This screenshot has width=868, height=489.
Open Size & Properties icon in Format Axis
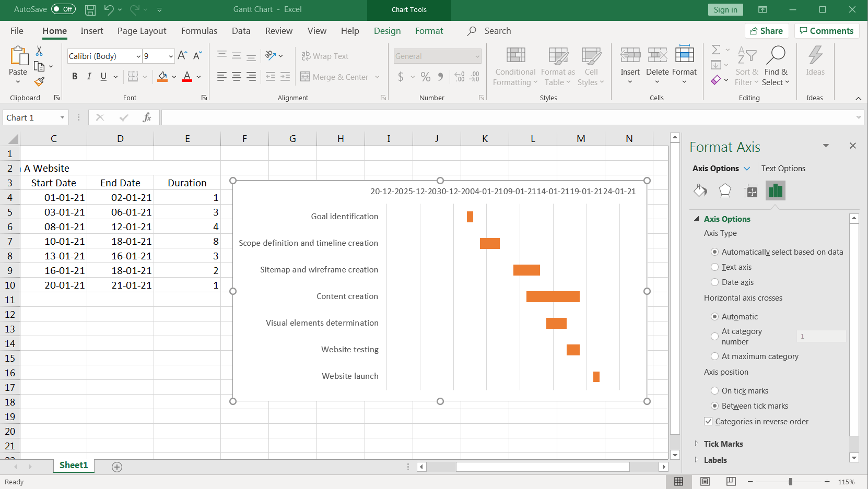[750, 191]
